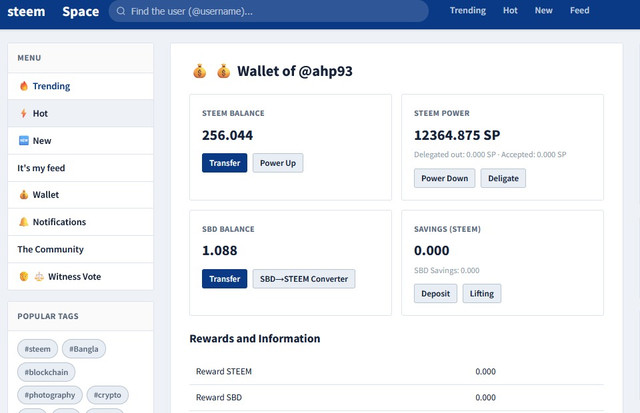This screenshot has width=640, height=413.
Task: Click the second money bag next to Wallet title
Action: pyautogui.click(x=223, y=71)
